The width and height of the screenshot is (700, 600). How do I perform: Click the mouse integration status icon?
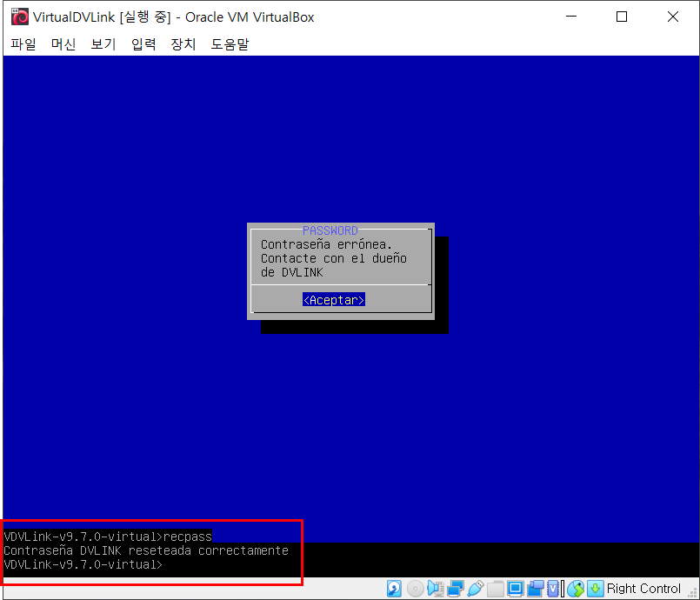tap(576, 589)
